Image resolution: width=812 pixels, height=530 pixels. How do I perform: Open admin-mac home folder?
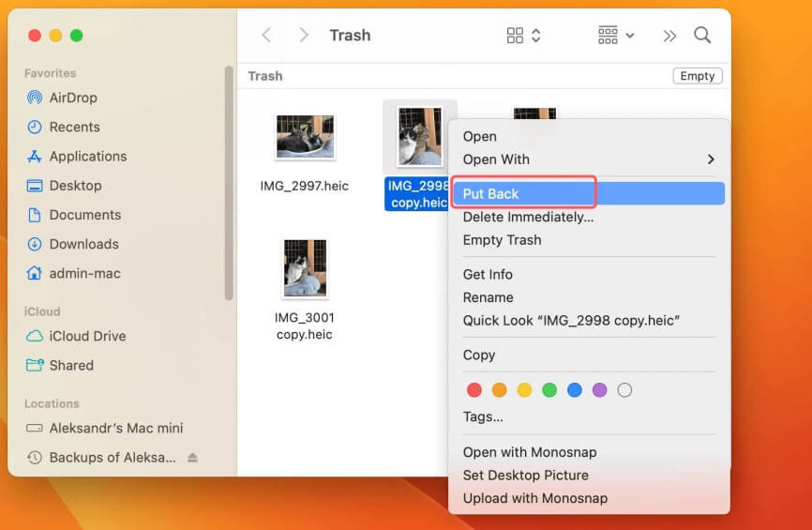pos(73,273)
